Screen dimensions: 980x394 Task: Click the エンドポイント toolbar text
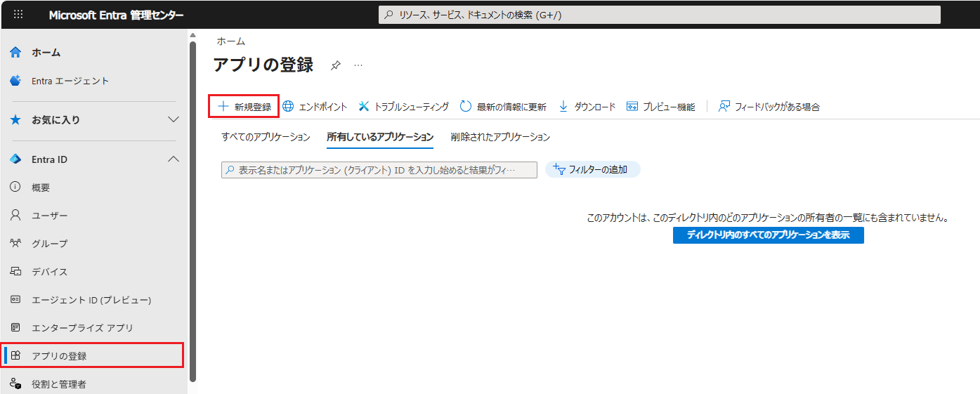tap(323, 107)
